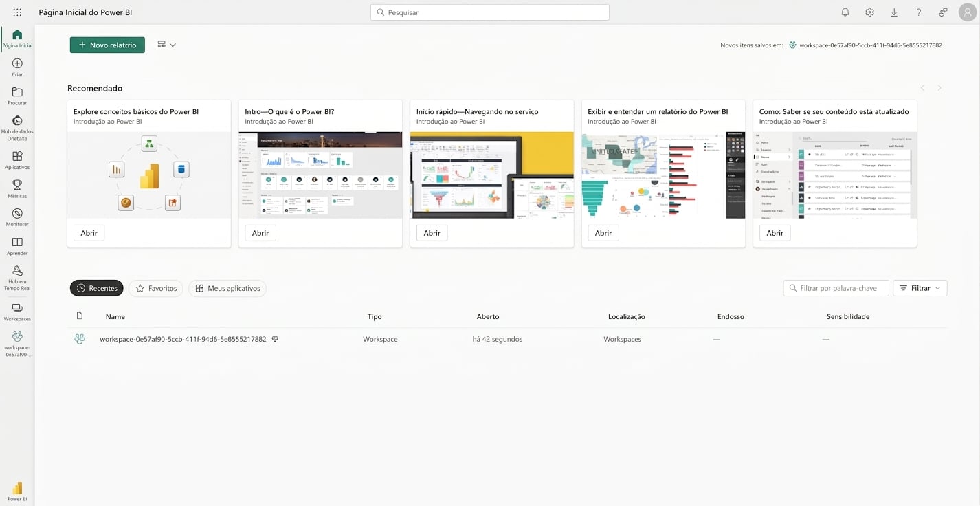Image resolution: width=980 pixels, height=506 pixels.
Task: Open Aplicativos in the sidebar
Action: [17, 160]
